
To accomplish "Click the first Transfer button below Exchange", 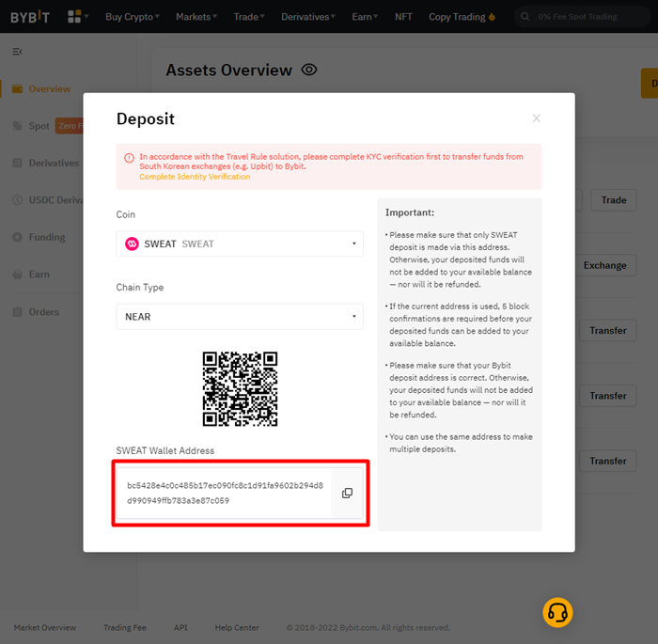I will pos(608,330).
